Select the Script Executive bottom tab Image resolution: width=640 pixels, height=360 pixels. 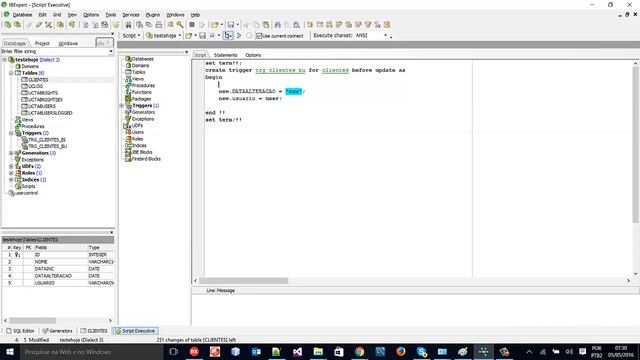click(136, 331)
